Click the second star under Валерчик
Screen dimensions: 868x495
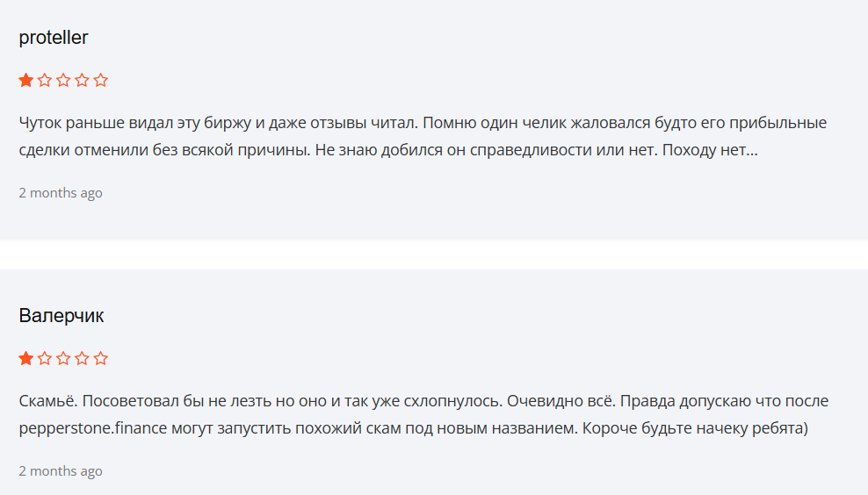45,359
